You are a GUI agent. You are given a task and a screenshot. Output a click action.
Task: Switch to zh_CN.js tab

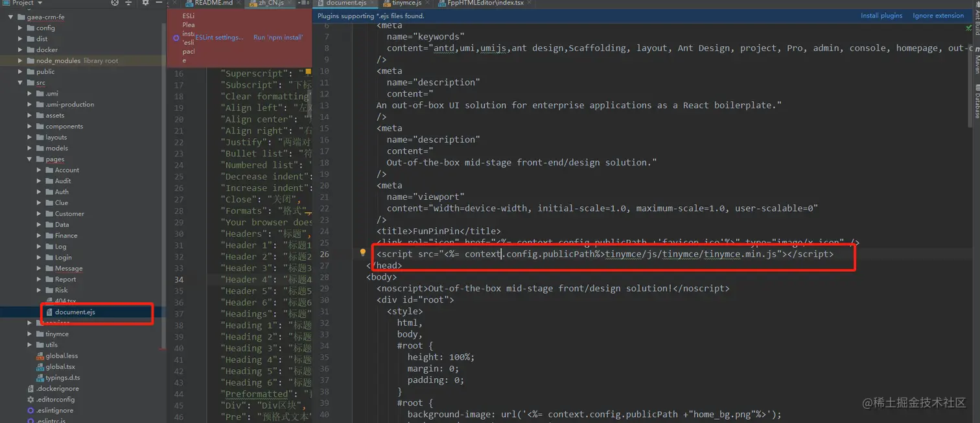[x=270, y=3]
